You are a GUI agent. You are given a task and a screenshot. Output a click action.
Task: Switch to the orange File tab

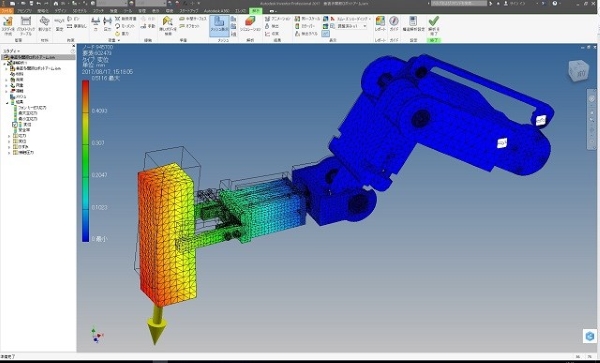pyautogui.click(x=7, y=11)
